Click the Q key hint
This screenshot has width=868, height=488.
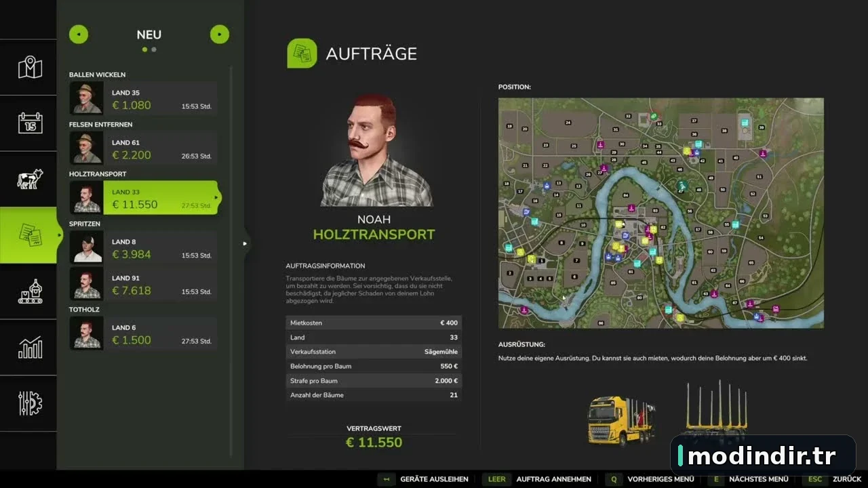tap(614, 479)
